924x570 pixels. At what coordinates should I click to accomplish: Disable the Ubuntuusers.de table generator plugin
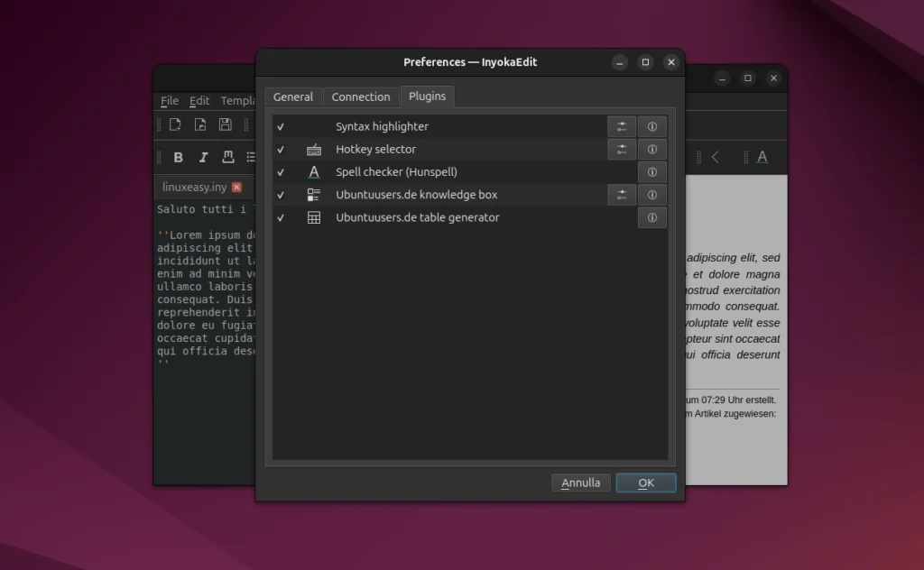coord(281,217)
